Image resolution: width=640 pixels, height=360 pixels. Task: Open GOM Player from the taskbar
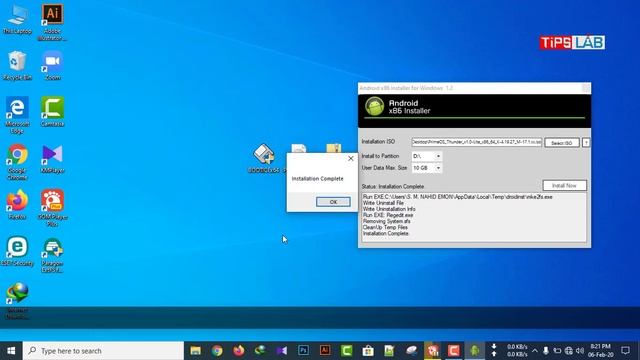point(432,351)
